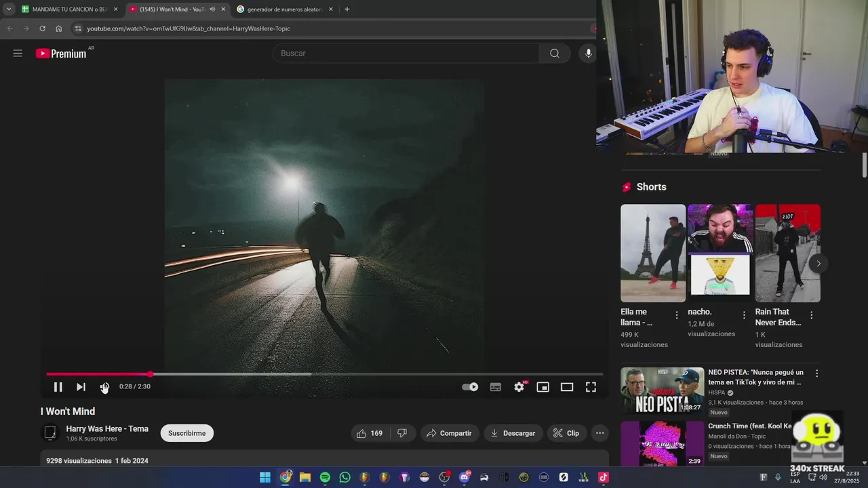The height and width of the screenshot is (488, 868).
Task: Switch to generador de numeros aleatorios tab
Action: point(284,9)
